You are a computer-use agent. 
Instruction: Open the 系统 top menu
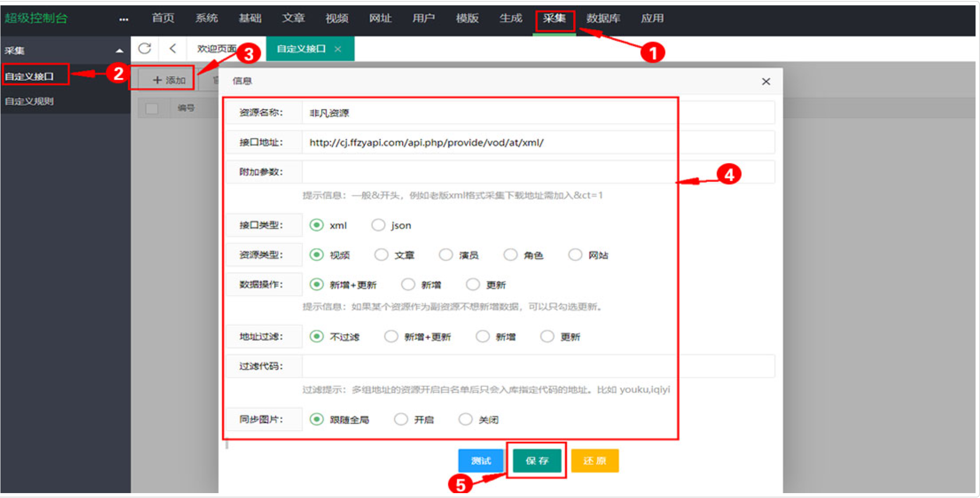[206, 18]
